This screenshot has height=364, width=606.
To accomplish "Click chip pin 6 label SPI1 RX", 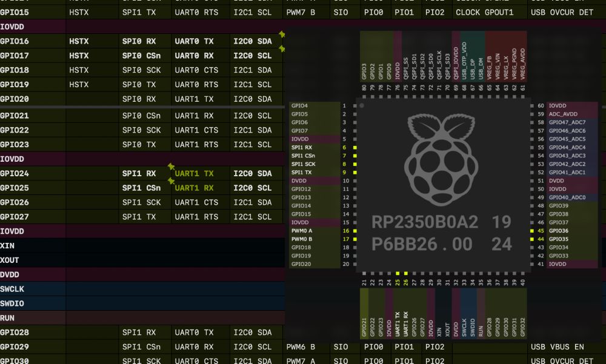I will click(301, 147).
